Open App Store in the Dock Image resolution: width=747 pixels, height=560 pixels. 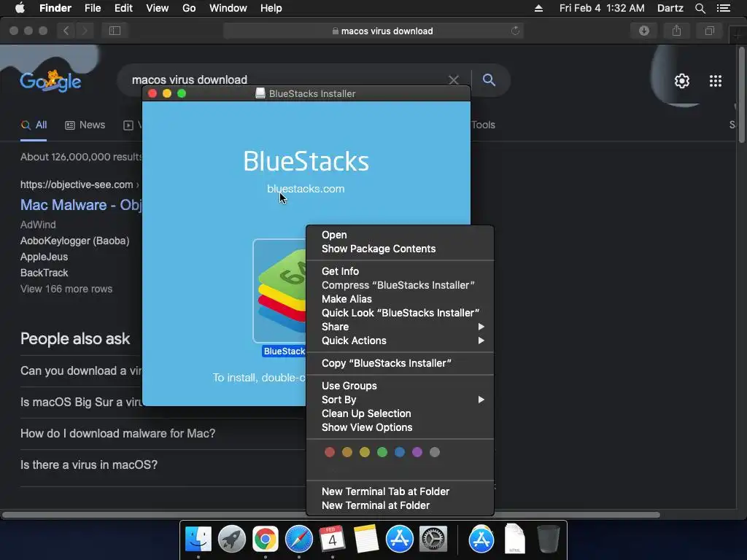pos(399,539)
